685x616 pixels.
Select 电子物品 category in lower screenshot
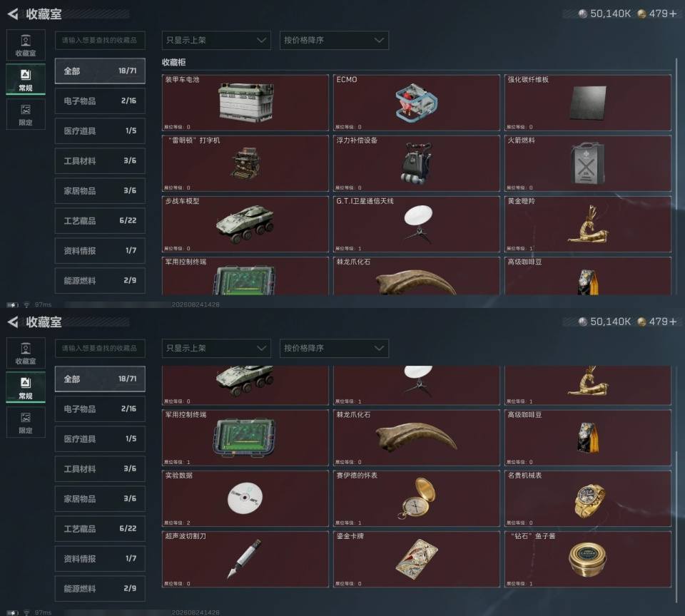pyautogui.click(x=100, y=409)
